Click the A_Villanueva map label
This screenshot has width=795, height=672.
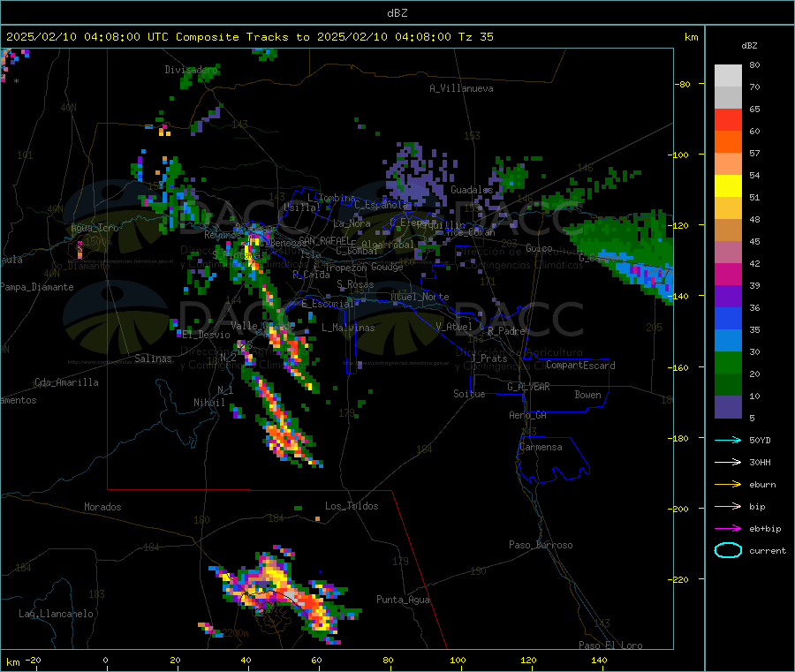(461, 88)
